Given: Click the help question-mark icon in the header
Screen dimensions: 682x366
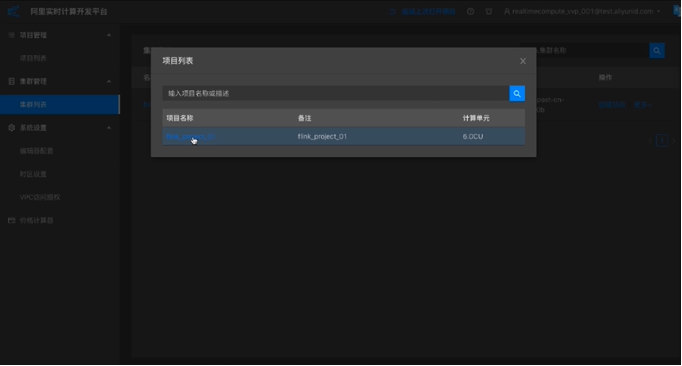Looking at the screenshot, I should tap(471, 12).
